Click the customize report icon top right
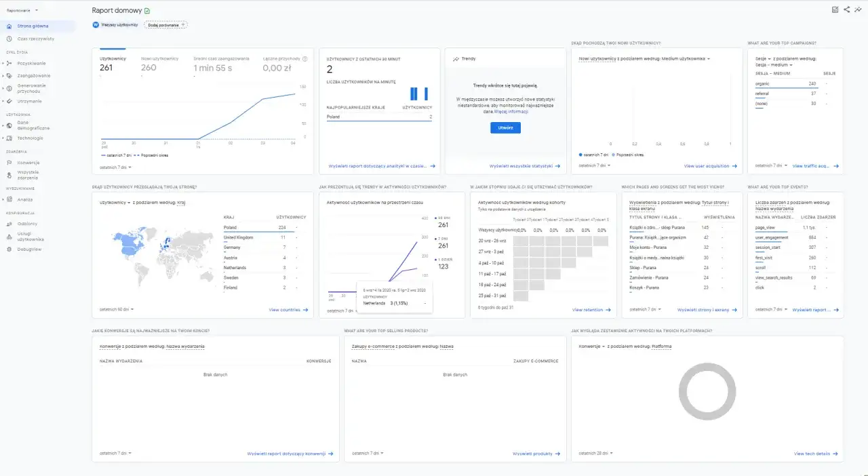Image resolution: width=868 pixels, height=476 pixels. click(x=835, y=9)
